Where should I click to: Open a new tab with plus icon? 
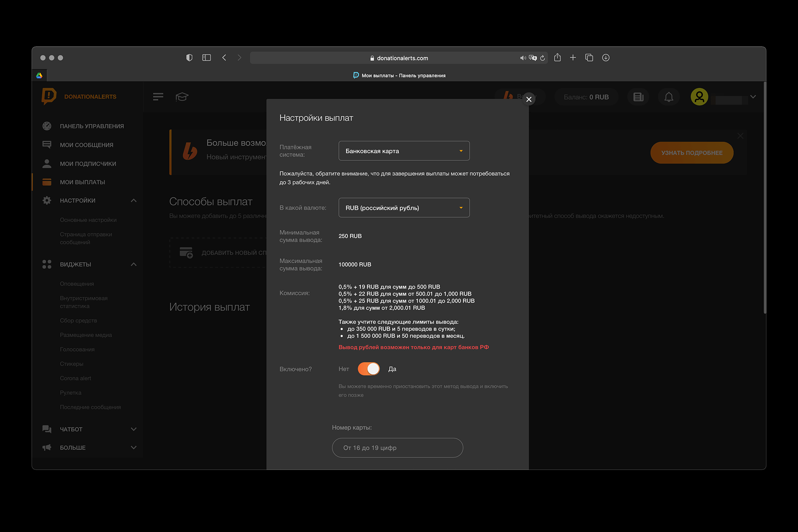pos(573,58)
